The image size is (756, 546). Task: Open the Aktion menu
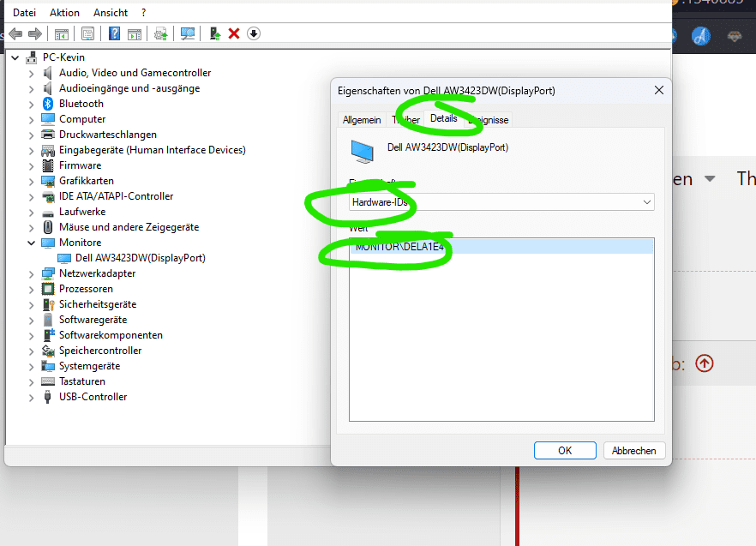64,13
